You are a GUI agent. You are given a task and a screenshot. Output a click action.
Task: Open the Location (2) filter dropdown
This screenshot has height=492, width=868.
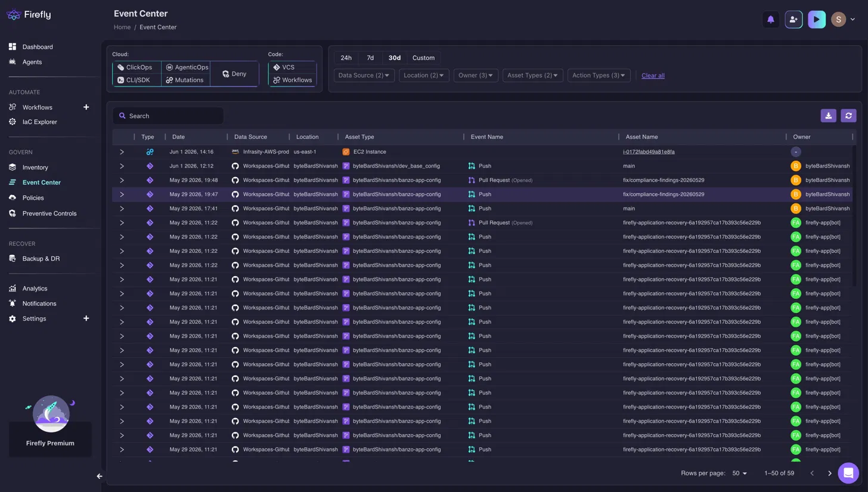[424, 75]
